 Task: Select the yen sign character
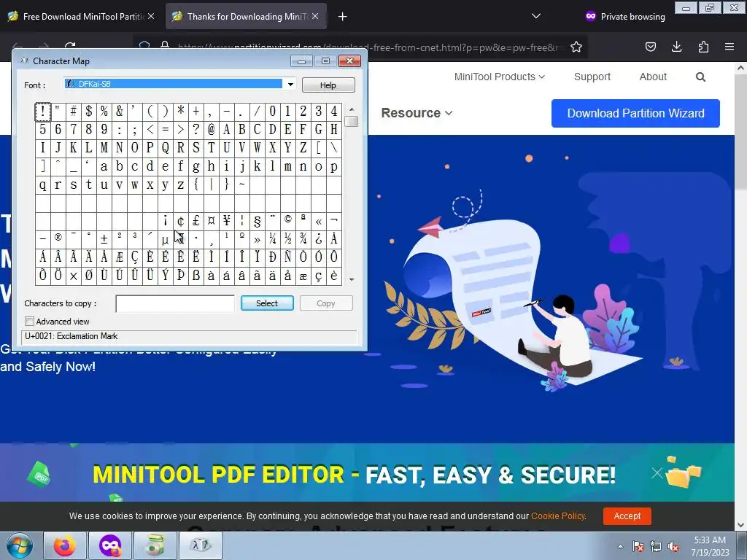click(226, 220)
